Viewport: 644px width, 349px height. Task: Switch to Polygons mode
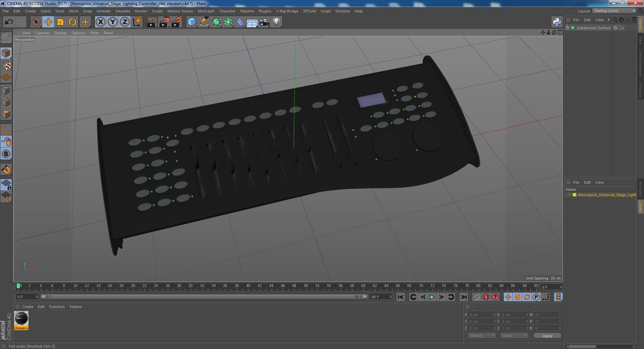[x=6, y=114]
